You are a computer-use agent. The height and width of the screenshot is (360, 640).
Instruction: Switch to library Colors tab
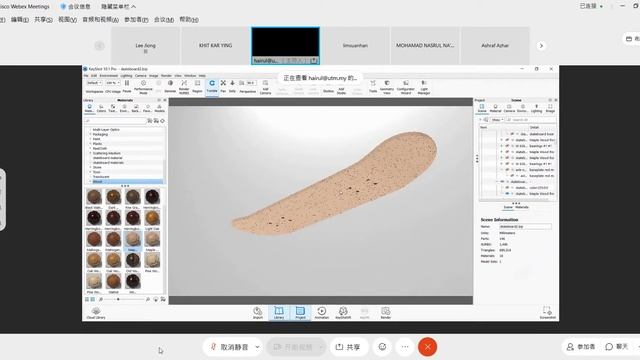[x=101, y=108]
